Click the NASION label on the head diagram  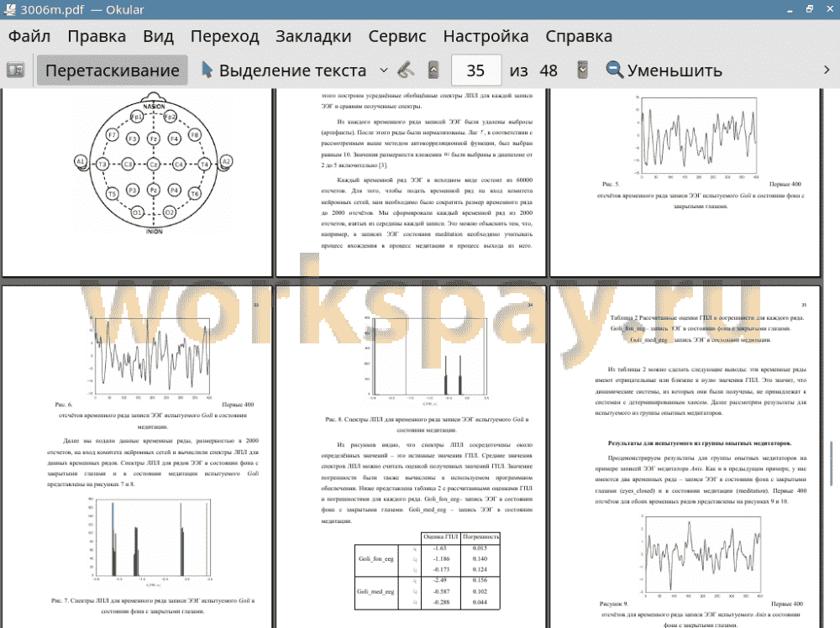(x=154, y=107)
